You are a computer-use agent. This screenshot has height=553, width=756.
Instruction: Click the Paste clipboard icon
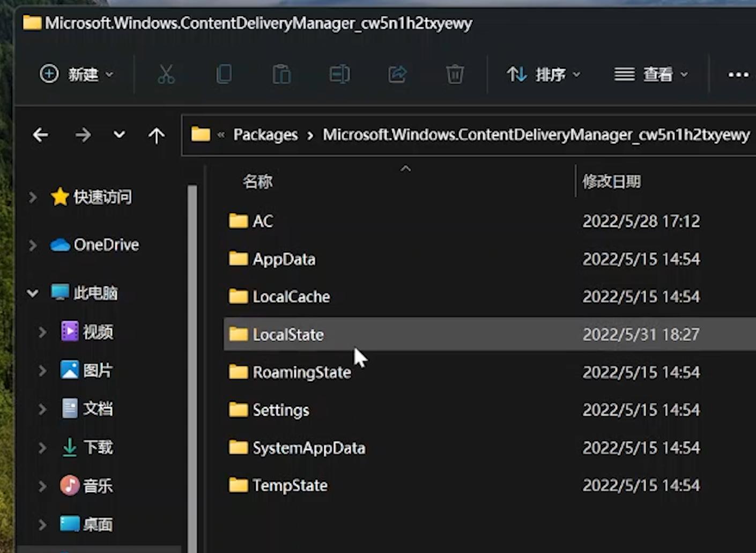281,74
